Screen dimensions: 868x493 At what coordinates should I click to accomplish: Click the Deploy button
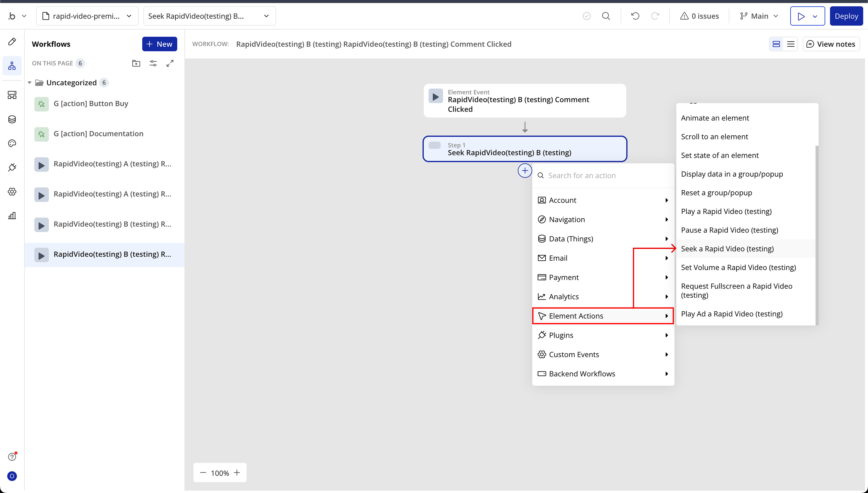pyautogui.click(x=846, y=16)
